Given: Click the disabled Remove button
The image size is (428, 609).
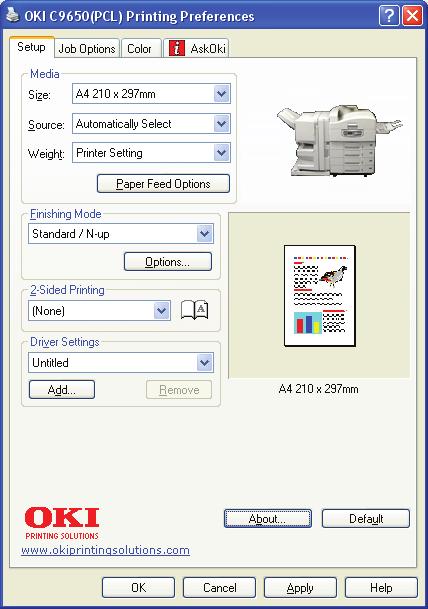Looking at the screenshot, I should tap(179, 390).
